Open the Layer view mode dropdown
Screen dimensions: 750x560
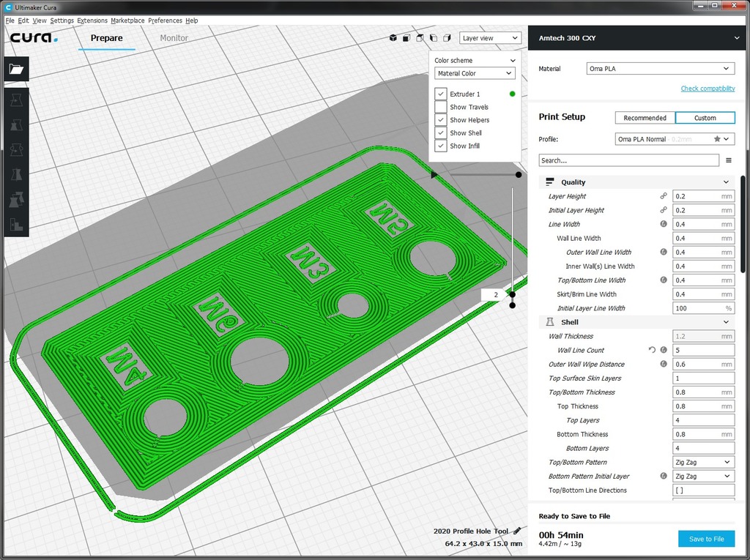pyautogui.click(x=490, y=38)
